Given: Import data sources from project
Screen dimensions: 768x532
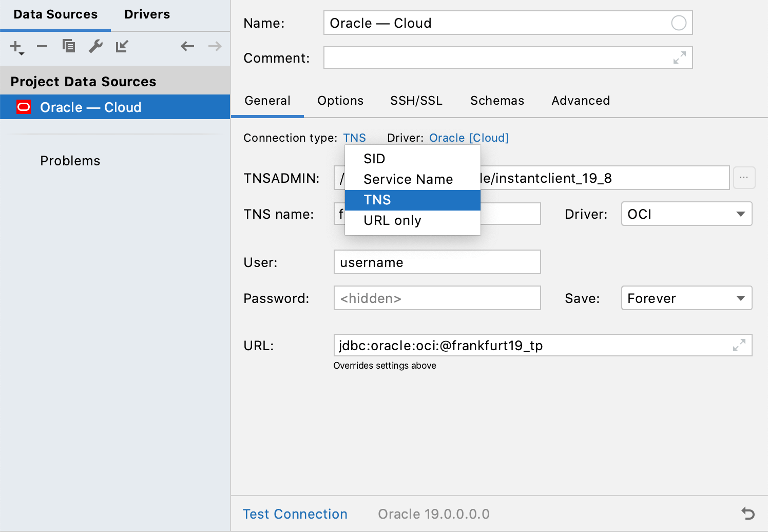Looking at the screenshot, I should [122, 46].
